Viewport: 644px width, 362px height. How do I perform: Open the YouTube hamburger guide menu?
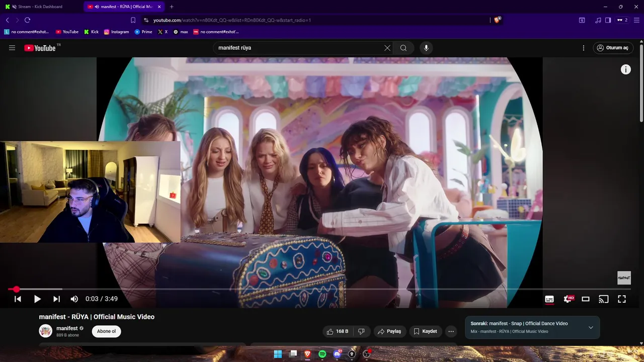tap(12, 48)
